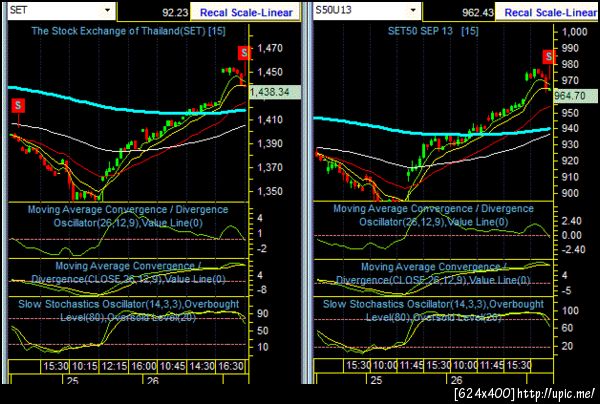Click 'The Stock Exchange of Thailand(SET) [15]' title
This screenshot has width=600, height=404.
tap(128, 31)
